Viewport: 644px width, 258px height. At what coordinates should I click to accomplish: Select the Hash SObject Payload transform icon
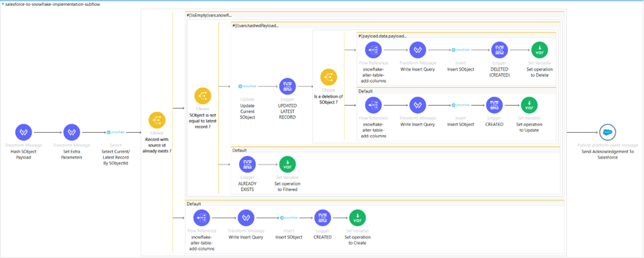click(23, 132)
